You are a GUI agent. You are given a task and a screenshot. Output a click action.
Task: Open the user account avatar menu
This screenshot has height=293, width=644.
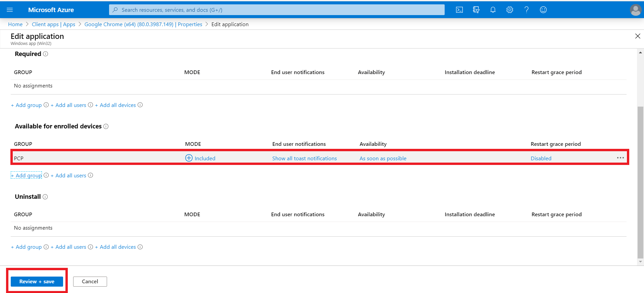coord(636,10)
